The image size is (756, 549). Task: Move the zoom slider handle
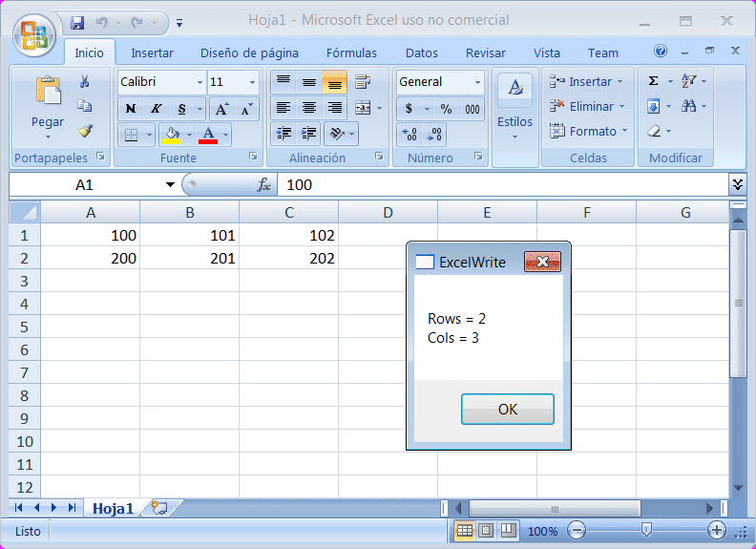(x=646, y=531)
